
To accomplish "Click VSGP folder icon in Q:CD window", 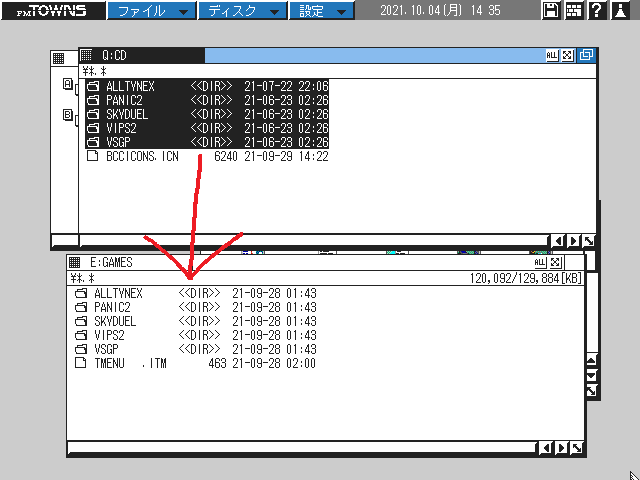I will click(93, 142).
